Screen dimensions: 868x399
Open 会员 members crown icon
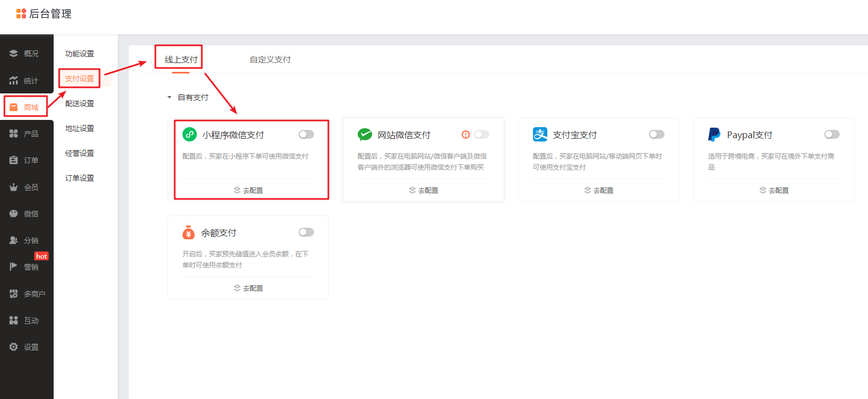tap(14, 187)
